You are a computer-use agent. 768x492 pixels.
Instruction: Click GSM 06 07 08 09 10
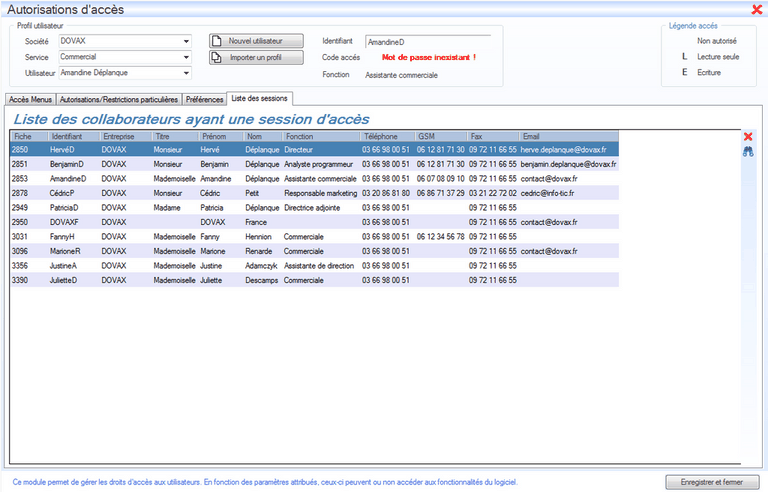point(440,178)
